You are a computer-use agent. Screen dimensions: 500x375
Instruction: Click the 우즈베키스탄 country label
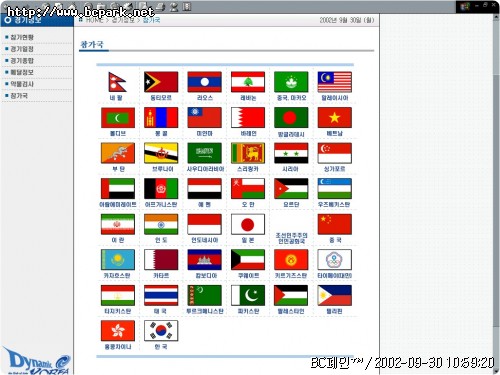[x=334, y=204]
